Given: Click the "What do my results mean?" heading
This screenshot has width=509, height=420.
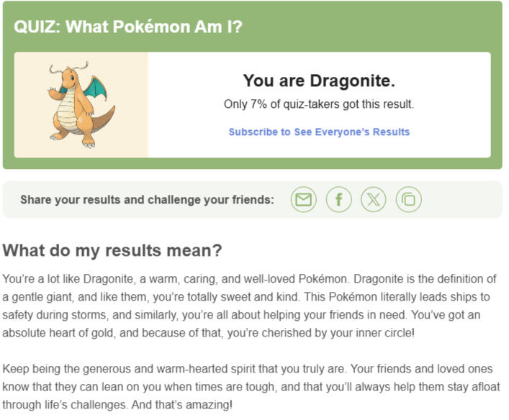Looking at the screenshot, I should pos(112,250).
